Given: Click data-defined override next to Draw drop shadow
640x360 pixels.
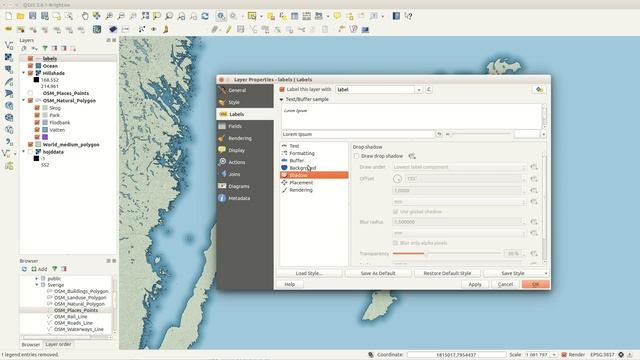Looking at the screenshot, I should click(412, 156).
